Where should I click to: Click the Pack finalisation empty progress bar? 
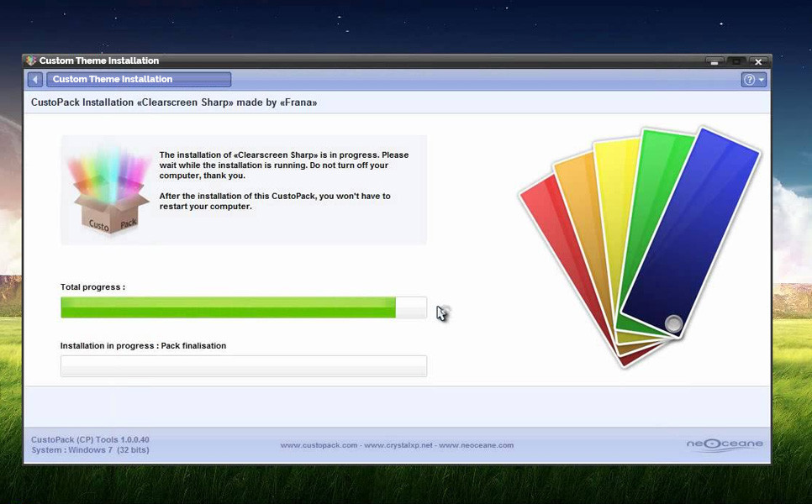tap(244, 366)
